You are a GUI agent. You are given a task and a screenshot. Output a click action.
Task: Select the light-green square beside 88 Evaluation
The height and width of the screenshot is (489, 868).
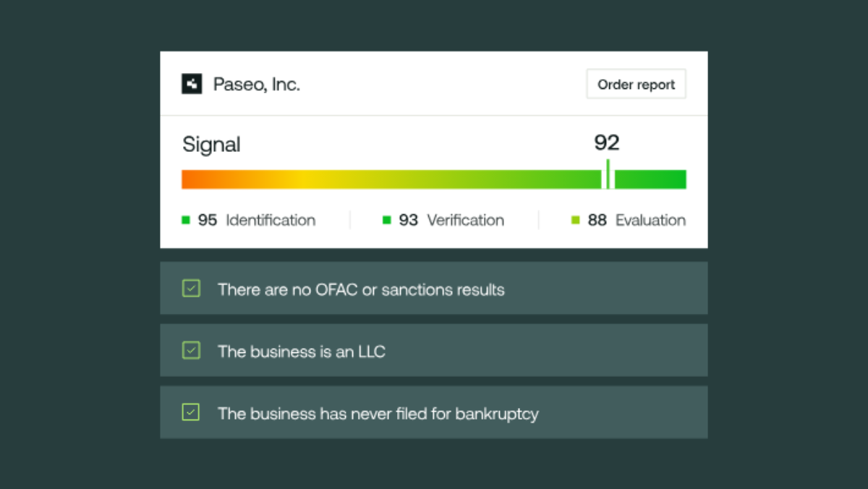click(x=575, y=220)
